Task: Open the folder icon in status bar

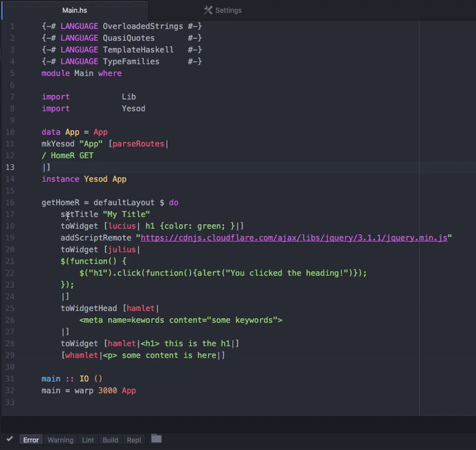Action: tap(156, 439)
